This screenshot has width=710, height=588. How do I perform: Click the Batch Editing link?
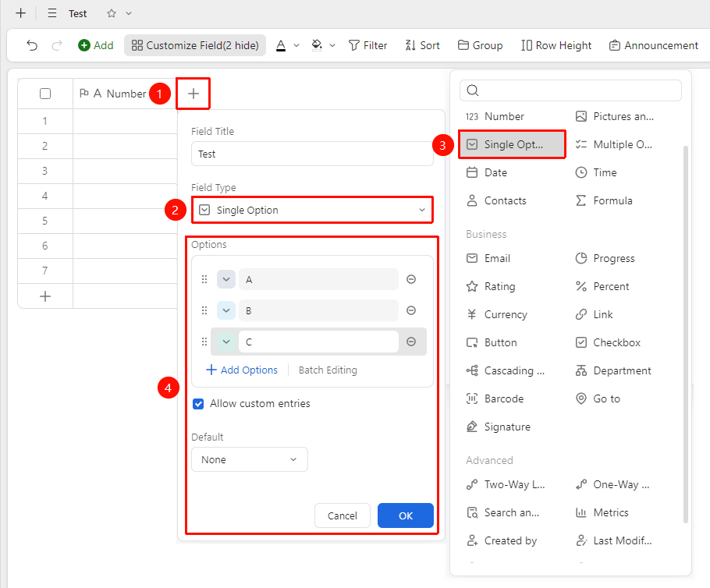tap(328, 370)
